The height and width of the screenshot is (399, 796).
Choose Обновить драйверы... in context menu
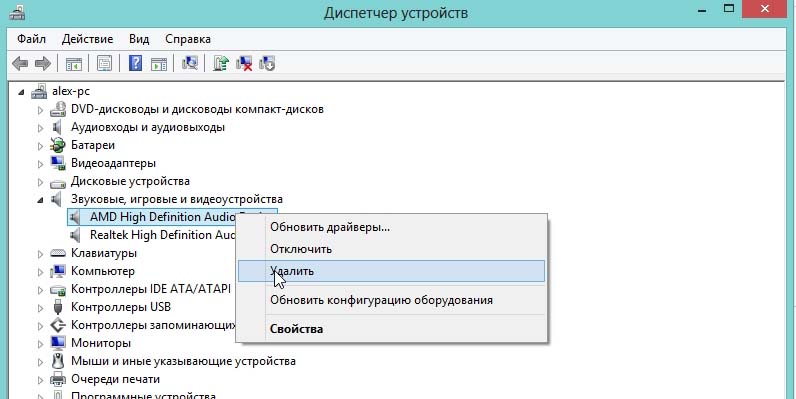391,227
